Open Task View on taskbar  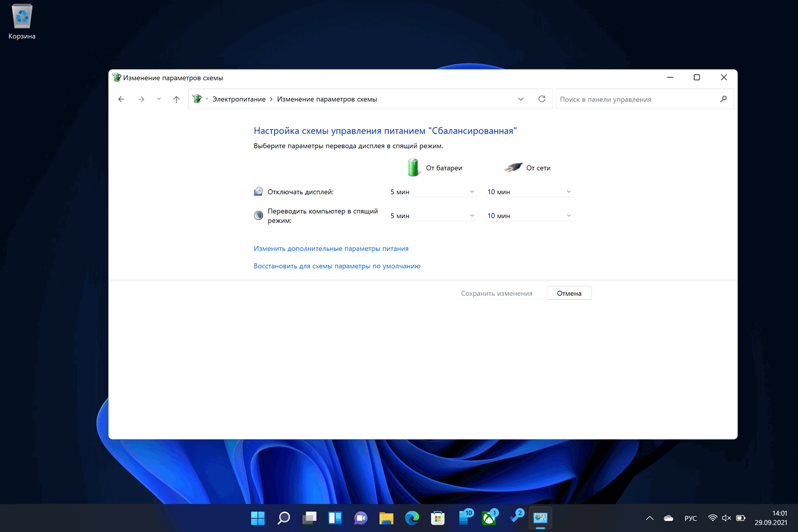(x=310, y=518)
